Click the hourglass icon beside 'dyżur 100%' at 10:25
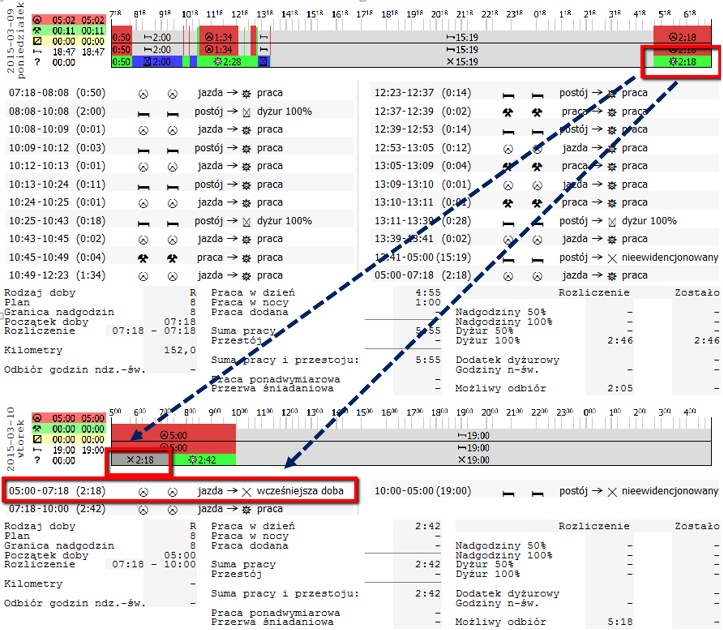 click(247, 222)
